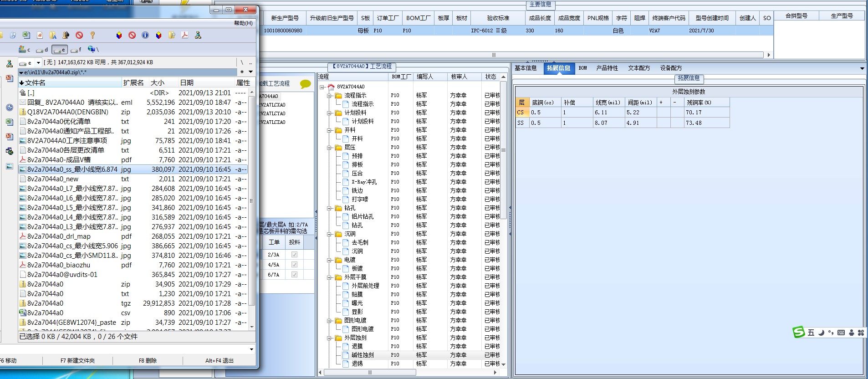Click the prohibition icon left of the info icon

tap(132, 35)
